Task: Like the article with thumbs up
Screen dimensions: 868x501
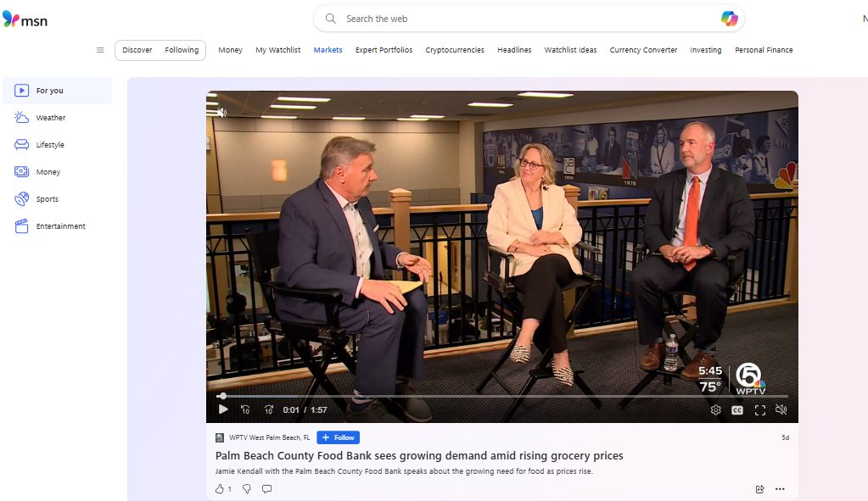Action: pos(220,488)
